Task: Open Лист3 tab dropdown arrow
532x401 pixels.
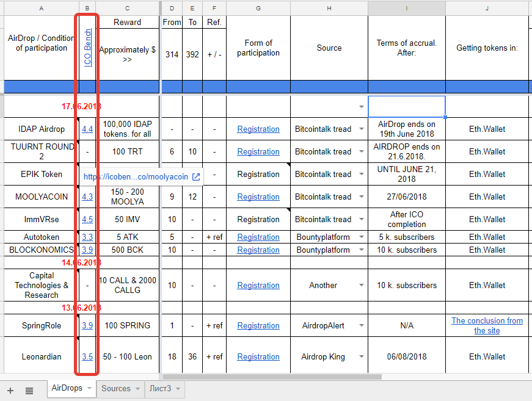Action: click(178, 389)
